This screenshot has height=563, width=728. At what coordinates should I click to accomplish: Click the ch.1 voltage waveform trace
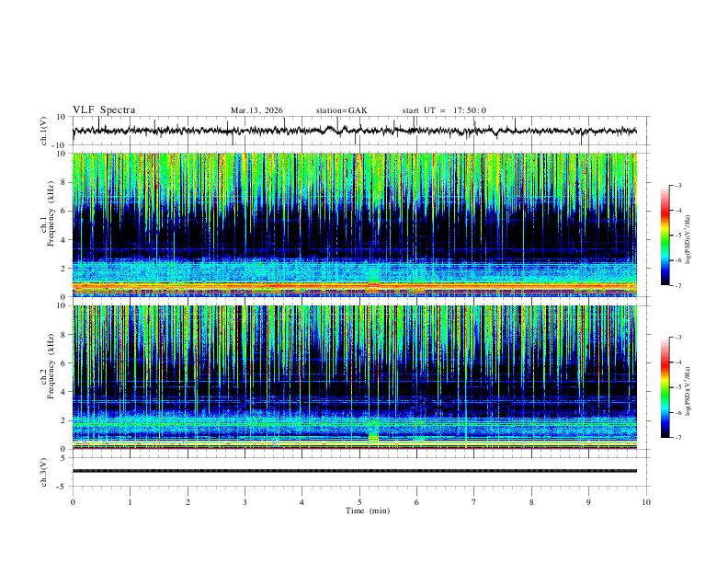(x=354, y=131)
